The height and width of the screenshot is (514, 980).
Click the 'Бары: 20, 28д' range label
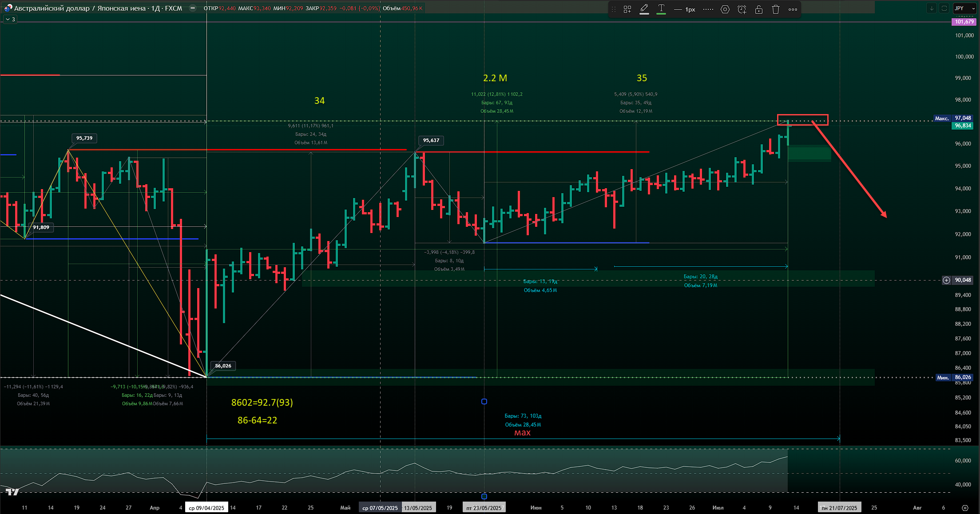tap(700, 277)
